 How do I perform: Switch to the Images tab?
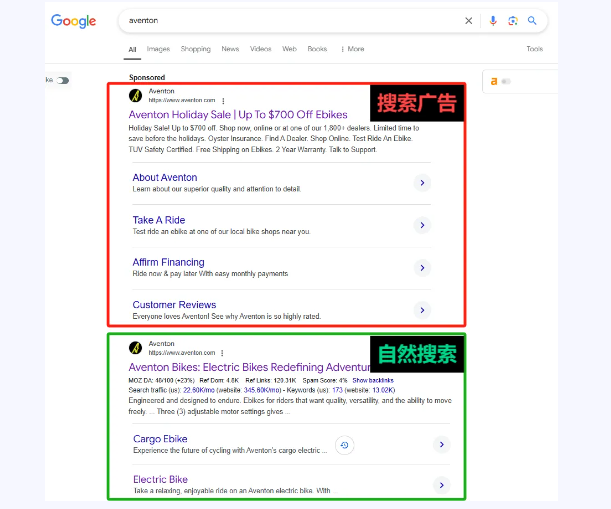[158, 49]
